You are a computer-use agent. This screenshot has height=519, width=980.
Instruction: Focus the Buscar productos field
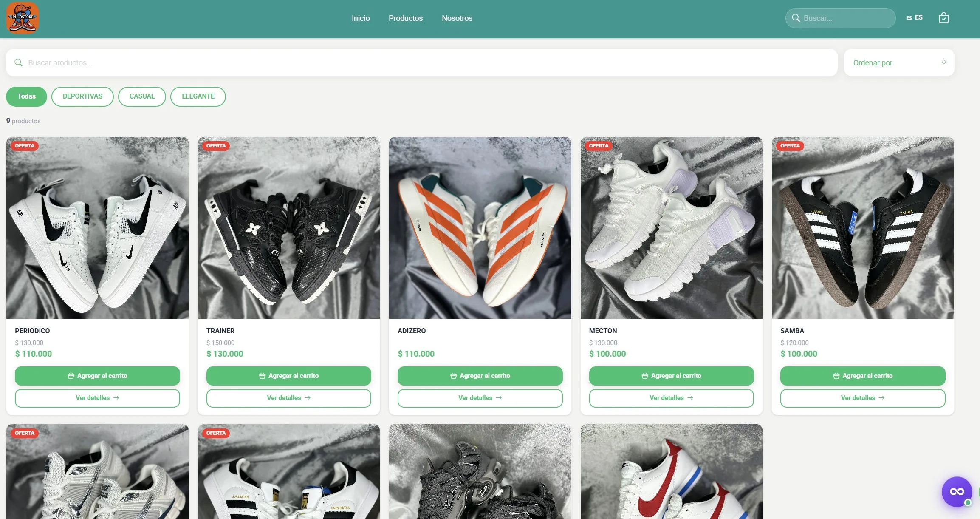coord(421,62)
